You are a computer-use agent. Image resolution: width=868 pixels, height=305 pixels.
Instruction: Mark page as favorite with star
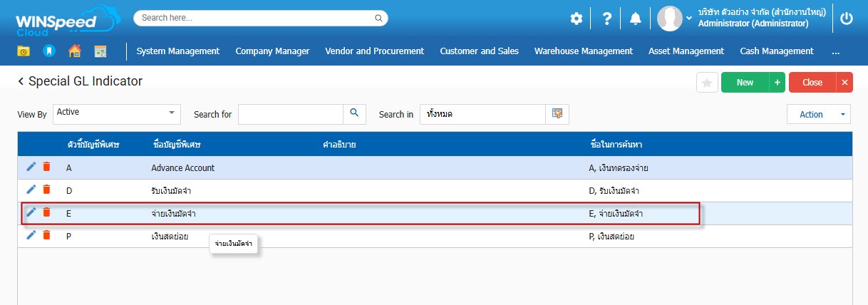707,83
